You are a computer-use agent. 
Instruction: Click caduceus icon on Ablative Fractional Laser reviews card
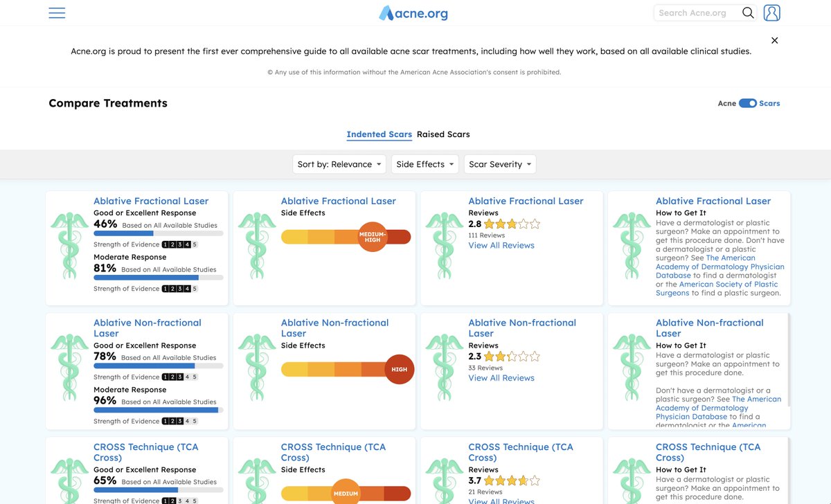[445, 245]
